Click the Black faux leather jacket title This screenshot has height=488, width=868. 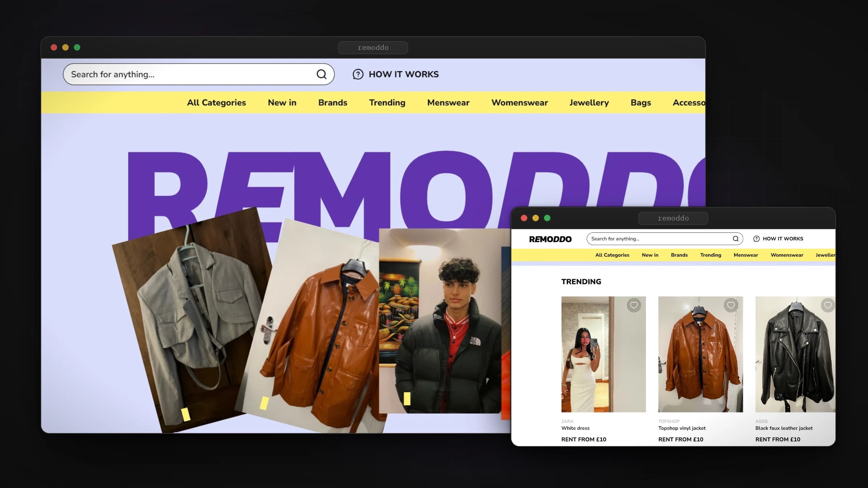coord(784,428)
